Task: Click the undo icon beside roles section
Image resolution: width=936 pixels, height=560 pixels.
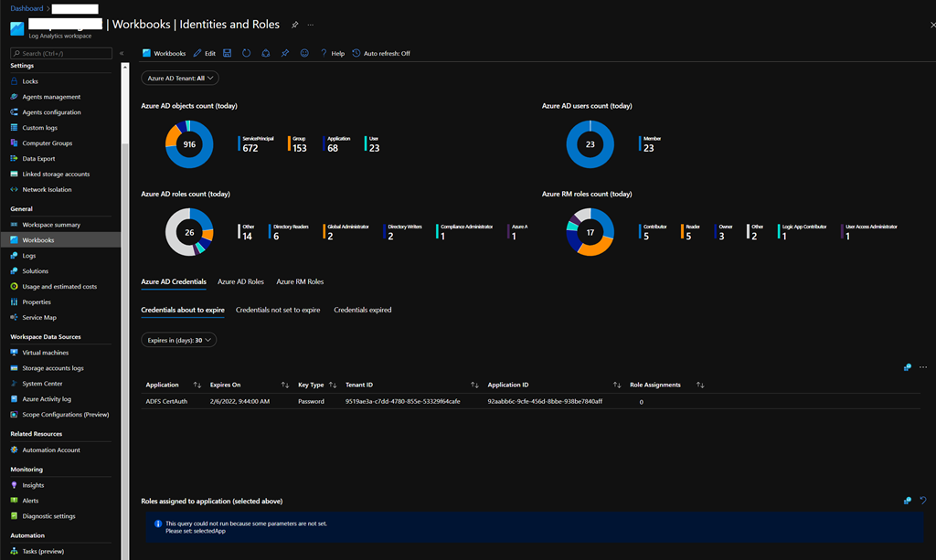Action: 922,501
